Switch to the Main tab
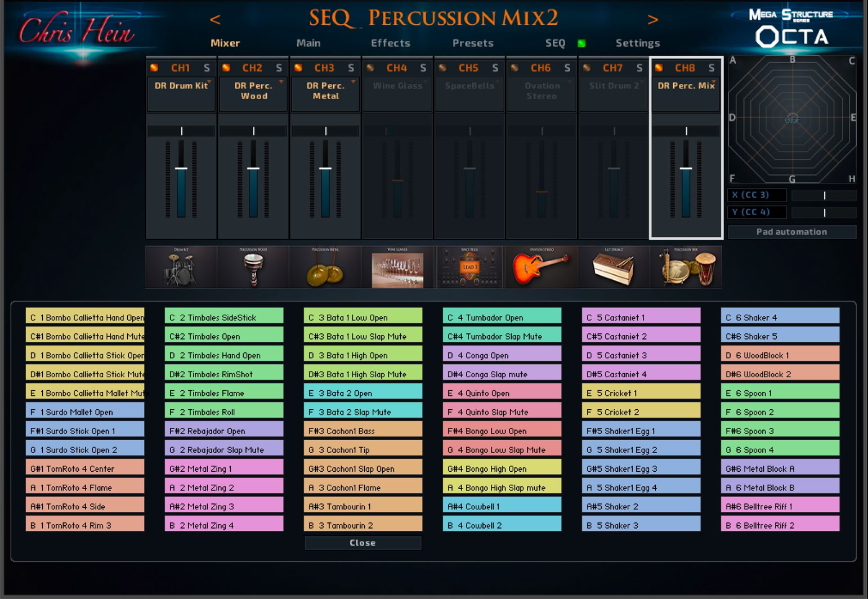The height and width of the screenshot is (599, 868). click(x=308, y=43)
